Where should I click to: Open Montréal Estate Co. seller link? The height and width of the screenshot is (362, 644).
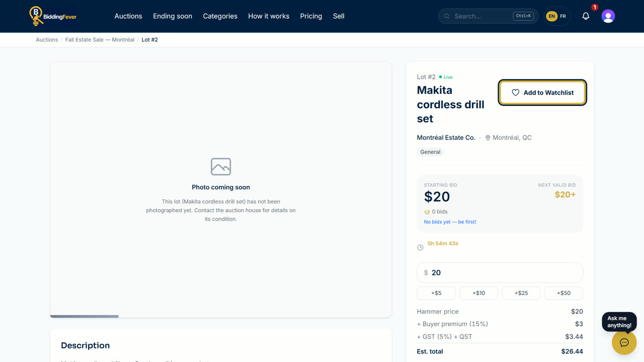tap(446, 138)
